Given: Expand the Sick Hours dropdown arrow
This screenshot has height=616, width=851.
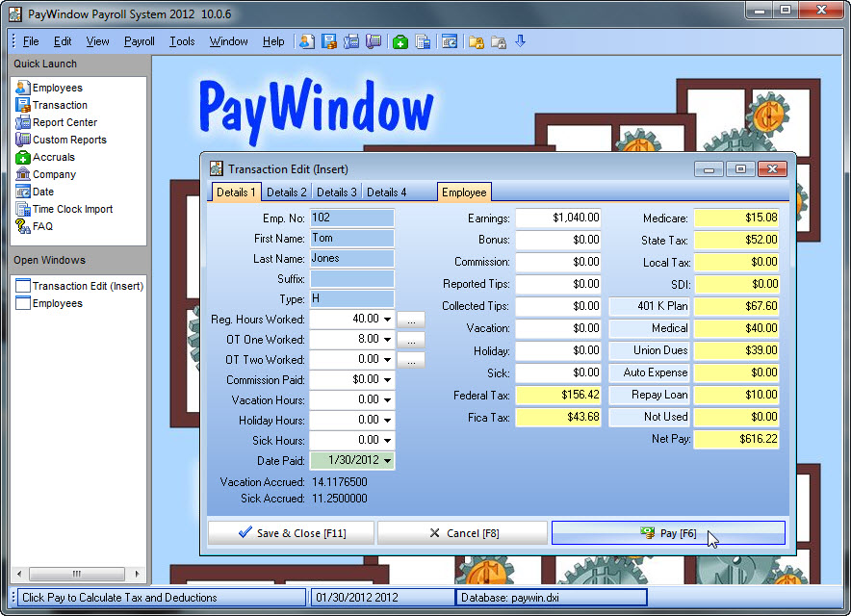Looking at the screenshot, I should click(x=387, y=440).
